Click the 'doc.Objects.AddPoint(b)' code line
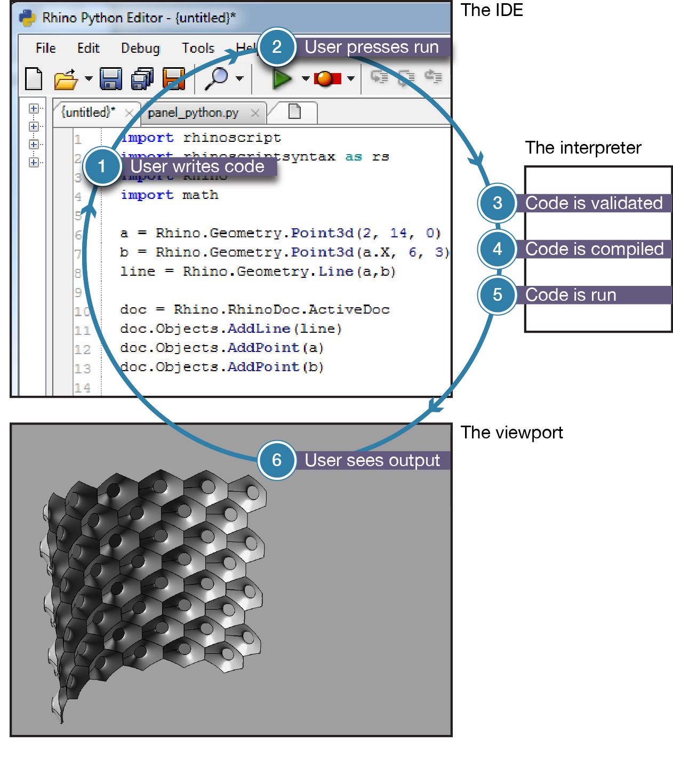 [x=222, y=367]
